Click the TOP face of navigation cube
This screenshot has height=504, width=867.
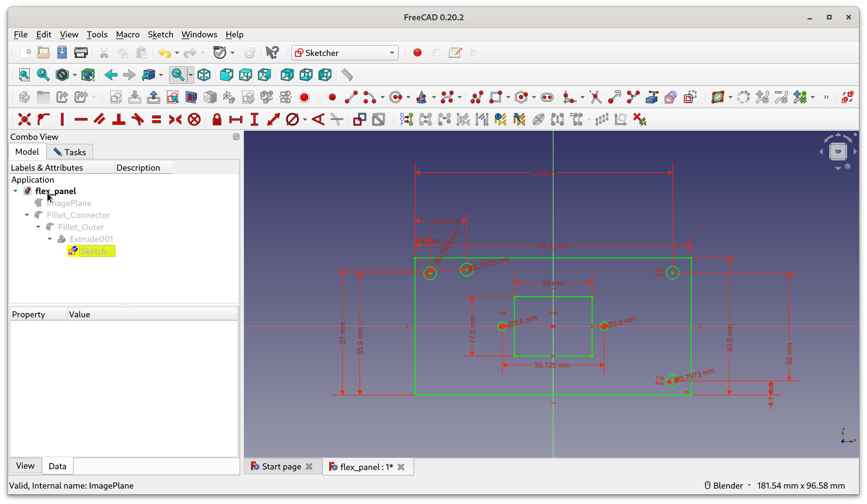point(838,152)
